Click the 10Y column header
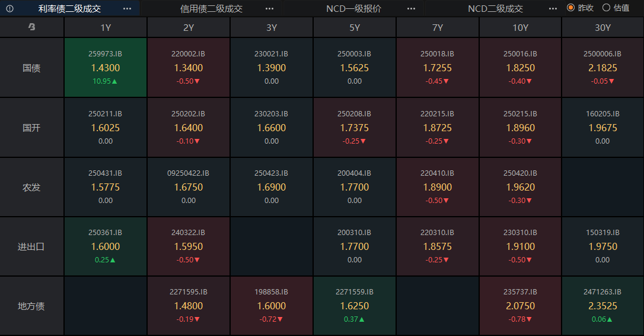This screenshot has height=336, width=644. point(520,27)
